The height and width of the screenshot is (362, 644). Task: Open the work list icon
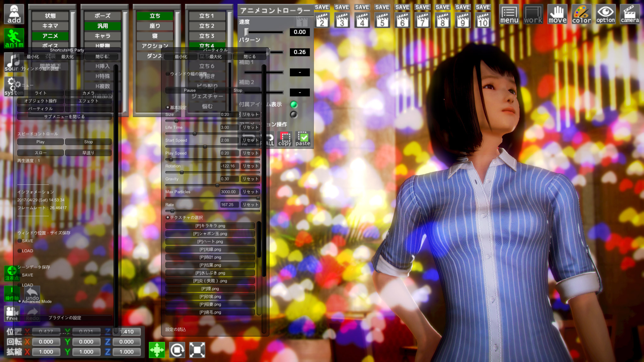tap(533, 14)
